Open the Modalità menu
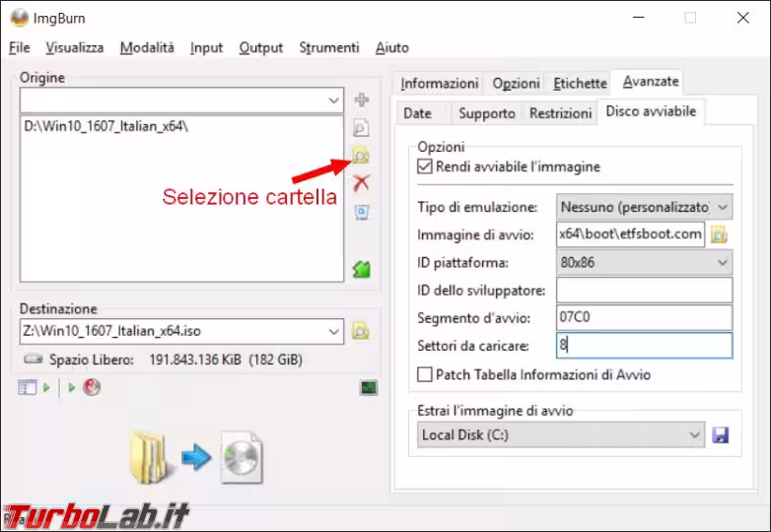Viewport: 771px width, 532px height. pyautogui.click(x=147, y=47)
